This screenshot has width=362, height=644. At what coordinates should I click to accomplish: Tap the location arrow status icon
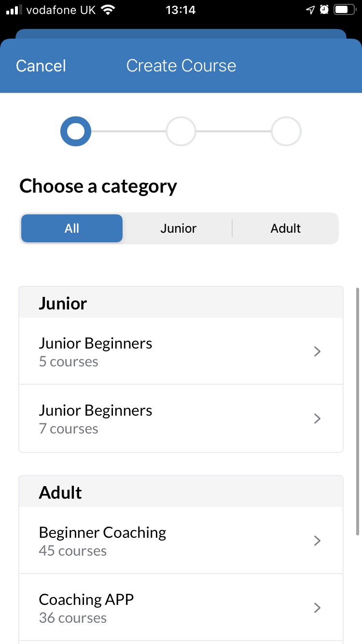pyautogui.click(x=310, y=10)
